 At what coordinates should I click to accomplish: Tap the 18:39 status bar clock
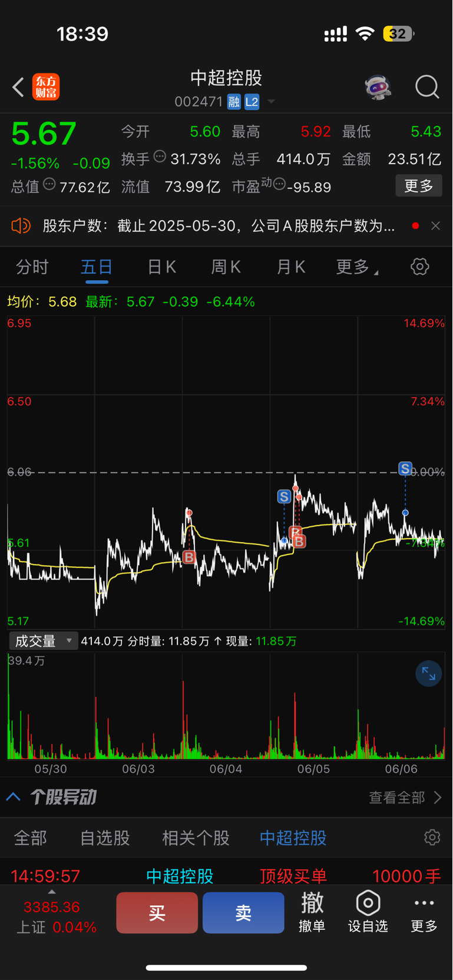(x=82, y=34)
